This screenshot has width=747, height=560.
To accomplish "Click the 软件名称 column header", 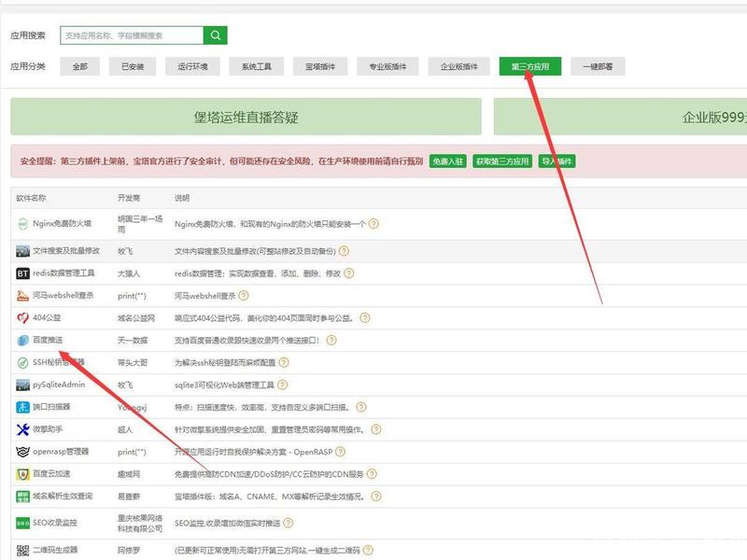I will coord(31,198).
